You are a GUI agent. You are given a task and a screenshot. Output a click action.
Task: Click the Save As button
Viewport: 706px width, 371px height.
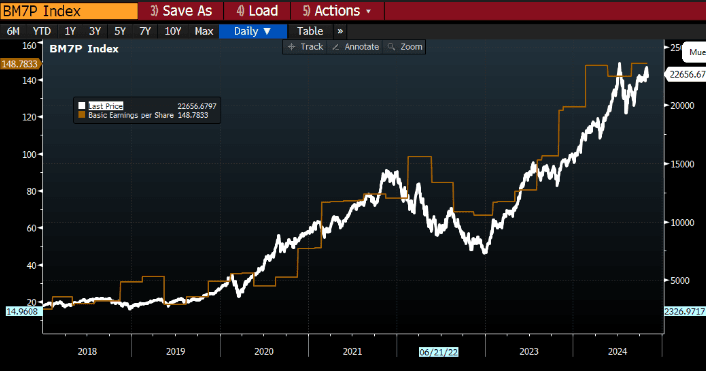(181, 10)
